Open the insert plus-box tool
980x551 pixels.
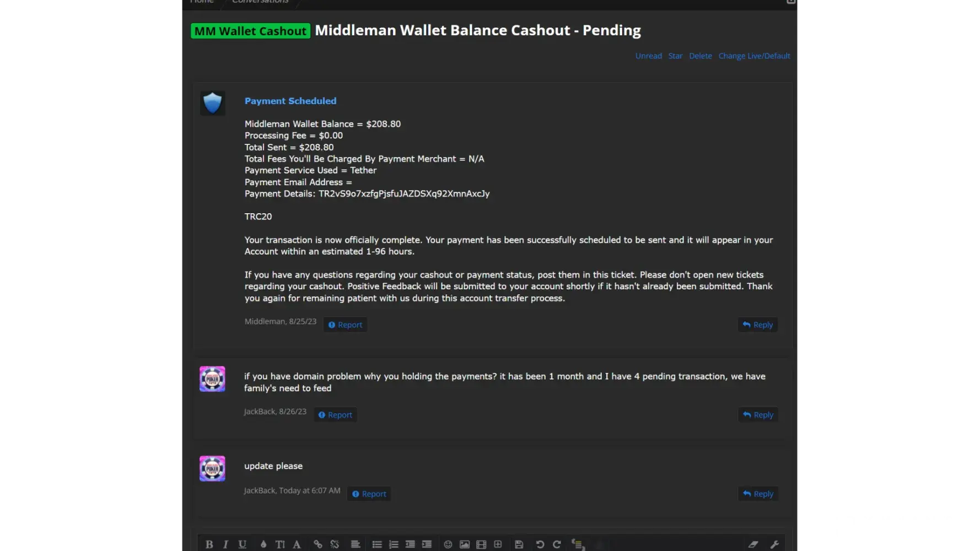point(498,544)
